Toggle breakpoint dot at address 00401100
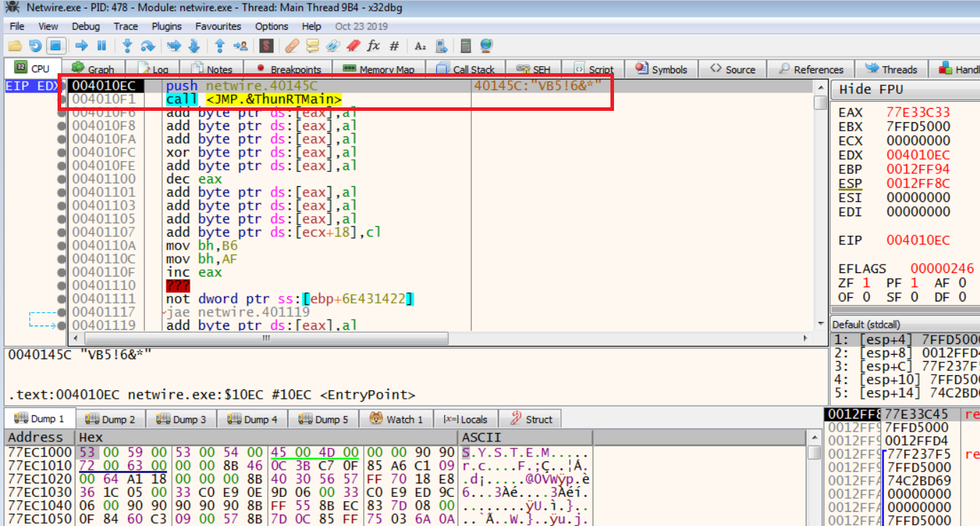Screen dimensions: 980x526 [62, 179]
